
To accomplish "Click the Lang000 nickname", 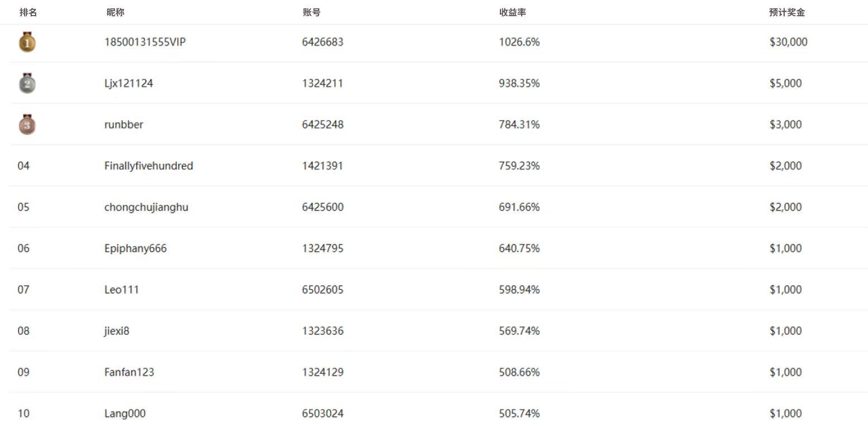I will point(125,413).
